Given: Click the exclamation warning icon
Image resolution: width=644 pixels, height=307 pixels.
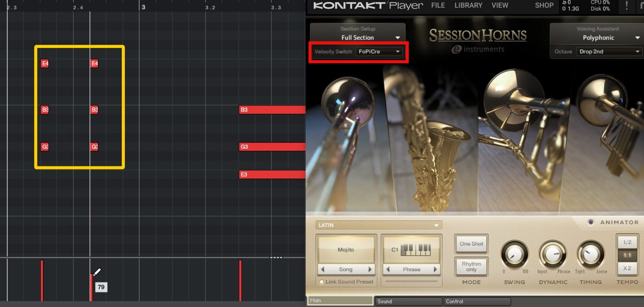Looking at the screenshot, I should (626, 5).
